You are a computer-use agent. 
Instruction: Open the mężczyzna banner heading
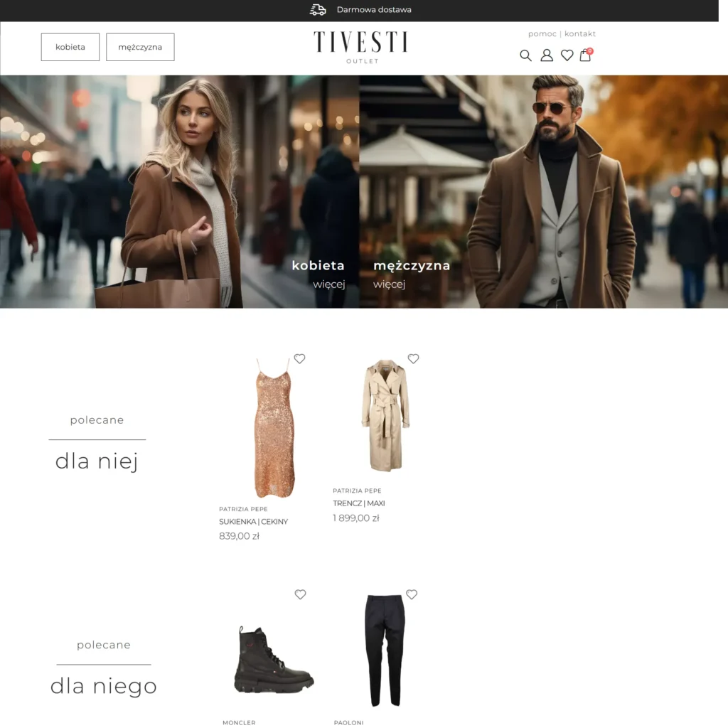click(412, 266)
